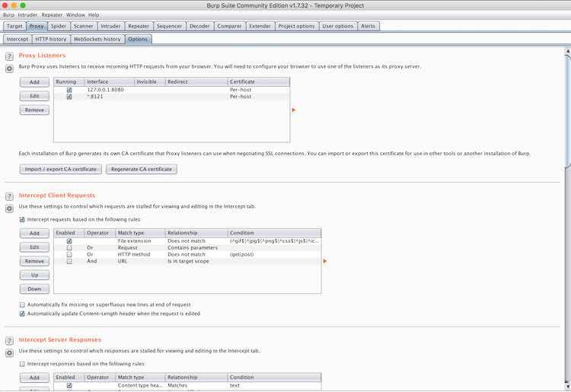Add a new proxy listener
Screen dimensions: 571x392
(x=34, y=82)
